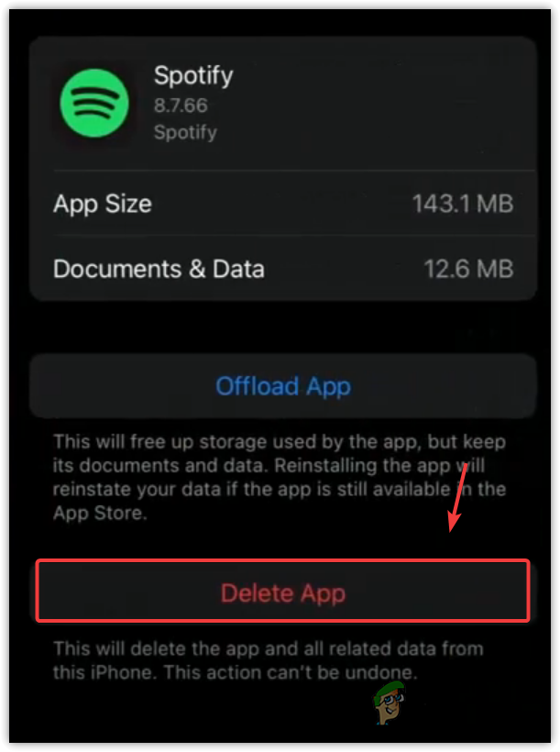Tap the green Spotify app icon
560x752 pixels.
pyautogui.click(x=94, y=103)
